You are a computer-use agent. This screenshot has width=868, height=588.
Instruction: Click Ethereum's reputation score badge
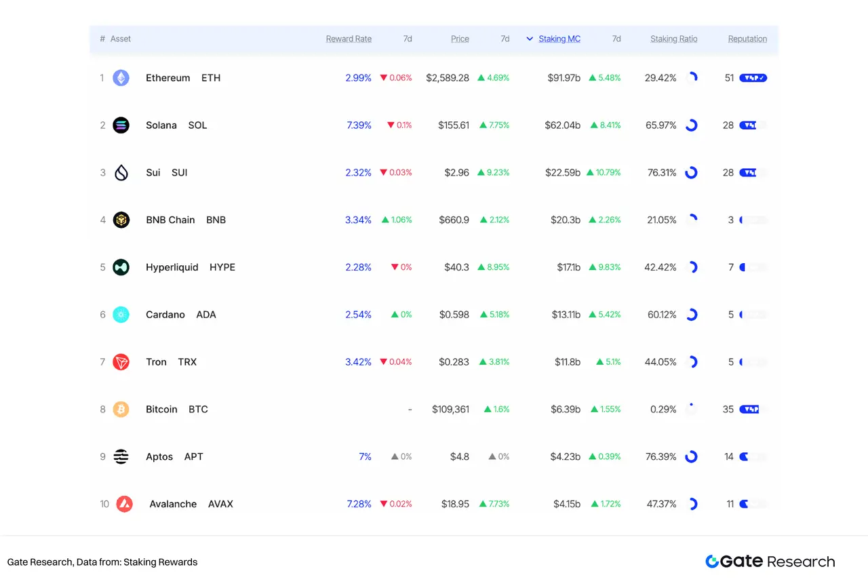click(x=753, y=78)
